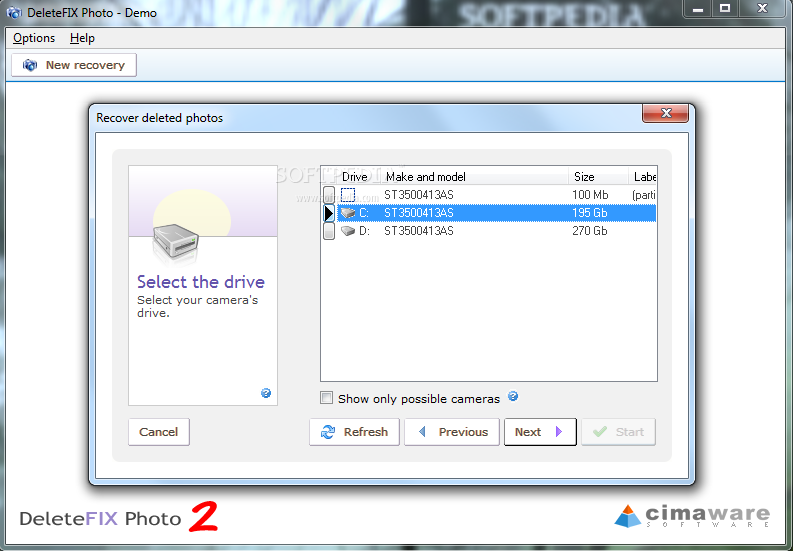Viewport: 793px width, 551px height.
Task: Click the grayed-out Start button
Action: pos(619,432)
